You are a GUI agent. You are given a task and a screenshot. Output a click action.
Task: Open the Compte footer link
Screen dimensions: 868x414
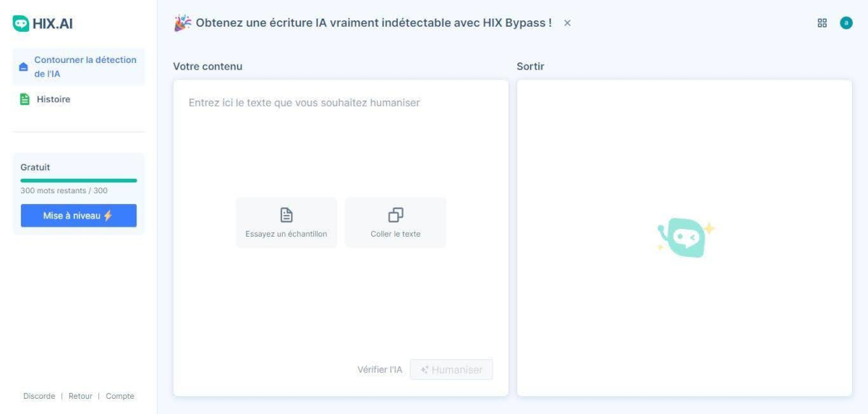(x=120, y=396)
